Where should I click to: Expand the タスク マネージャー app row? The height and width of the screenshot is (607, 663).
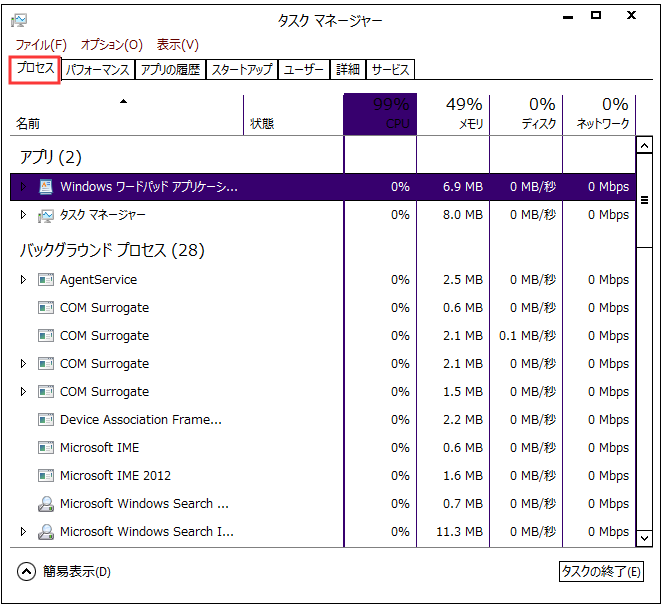(23, 215)
